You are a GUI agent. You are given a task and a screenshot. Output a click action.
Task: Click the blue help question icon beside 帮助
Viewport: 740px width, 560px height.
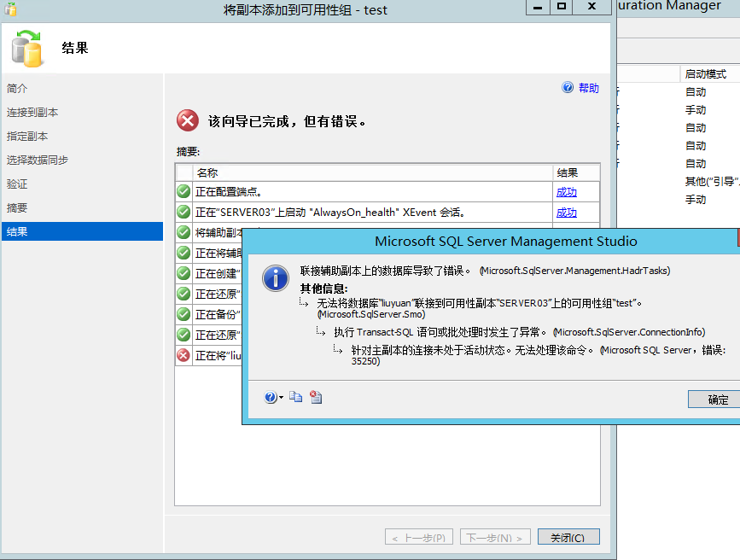[x=568, y=87]
